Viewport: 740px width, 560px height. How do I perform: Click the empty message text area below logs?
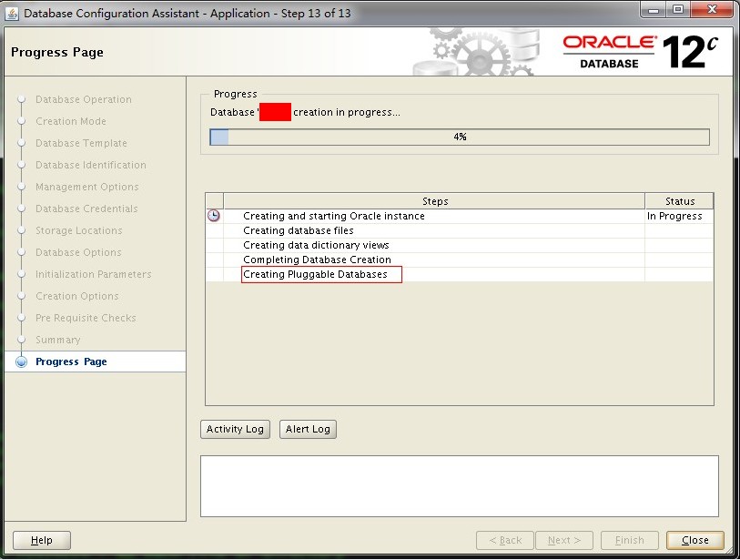click(x=459, y=486)
